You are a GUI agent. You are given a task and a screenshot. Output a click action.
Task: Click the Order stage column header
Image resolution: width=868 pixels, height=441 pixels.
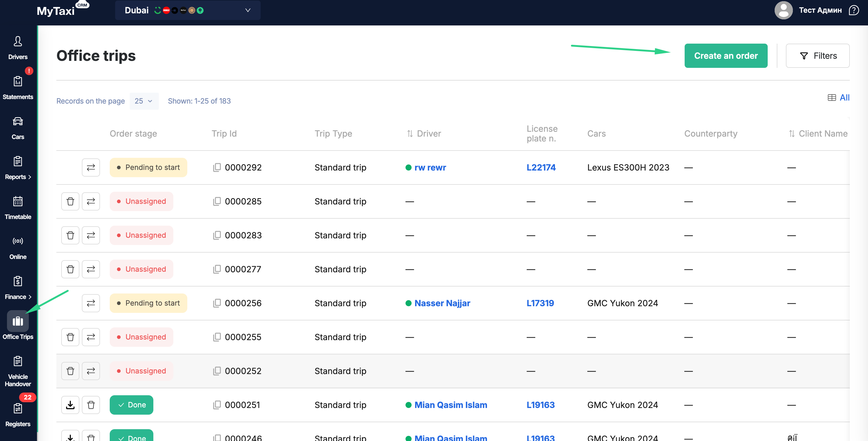133,134
